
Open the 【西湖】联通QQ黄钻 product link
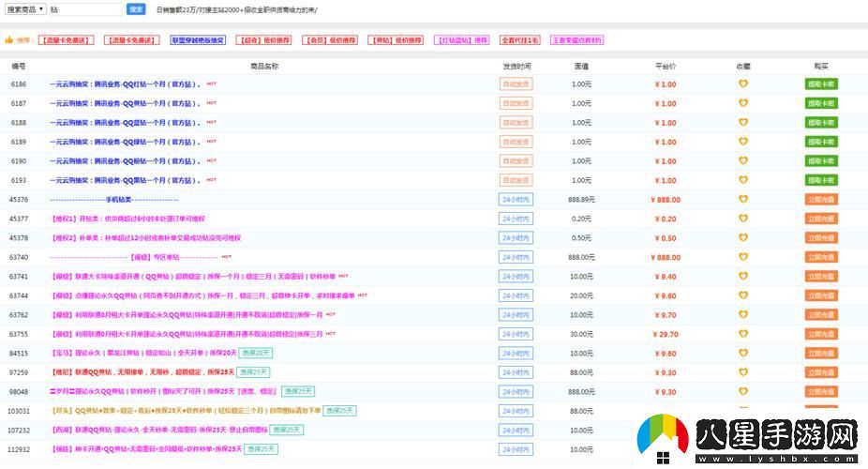[159, 430]
